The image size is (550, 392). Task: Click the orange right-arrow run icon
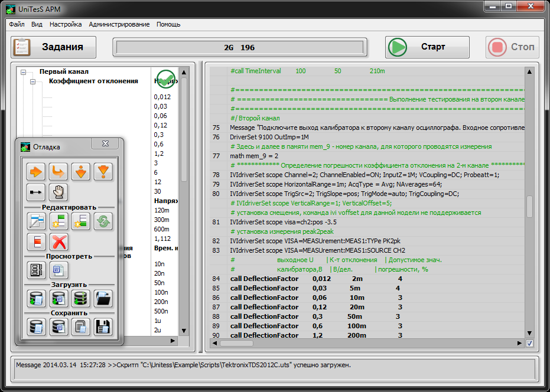click(x=35, y=172)
